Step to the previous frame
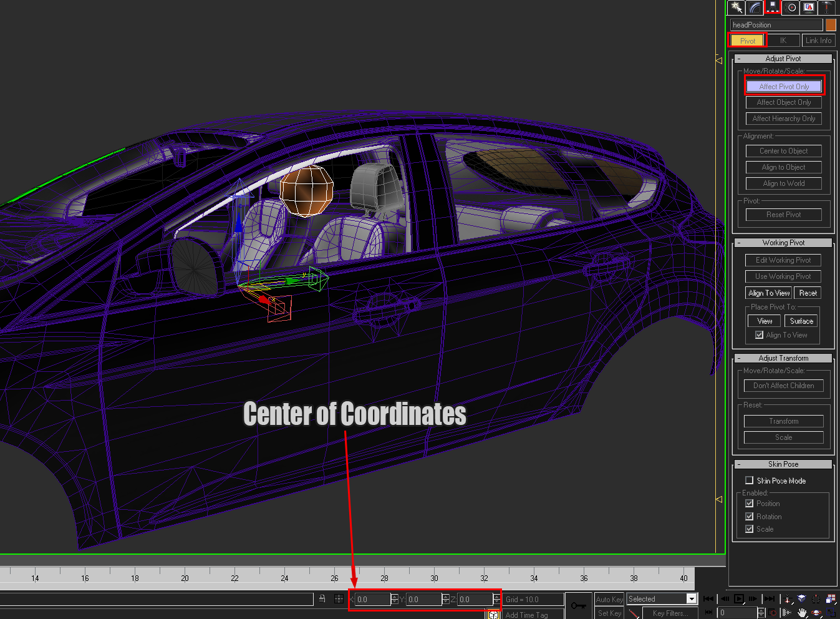This screenshot has height=619, width=840. tap(725, 598)
